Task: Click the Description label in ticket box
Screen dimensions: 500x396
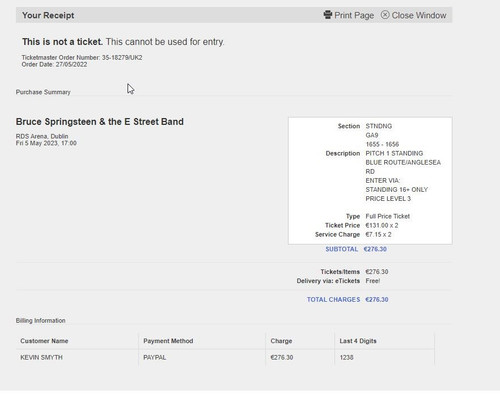Action: [343, 153]
